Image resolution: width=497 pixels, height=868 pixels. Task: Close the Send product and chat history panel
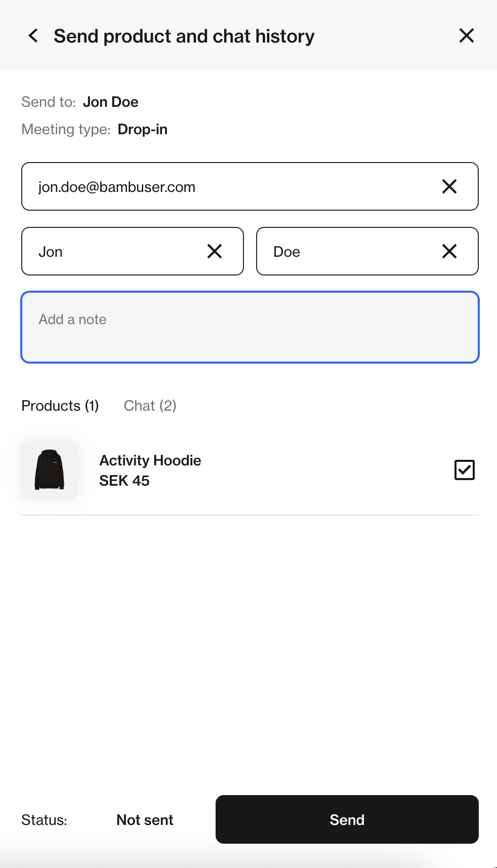click(x=466, y=35)
